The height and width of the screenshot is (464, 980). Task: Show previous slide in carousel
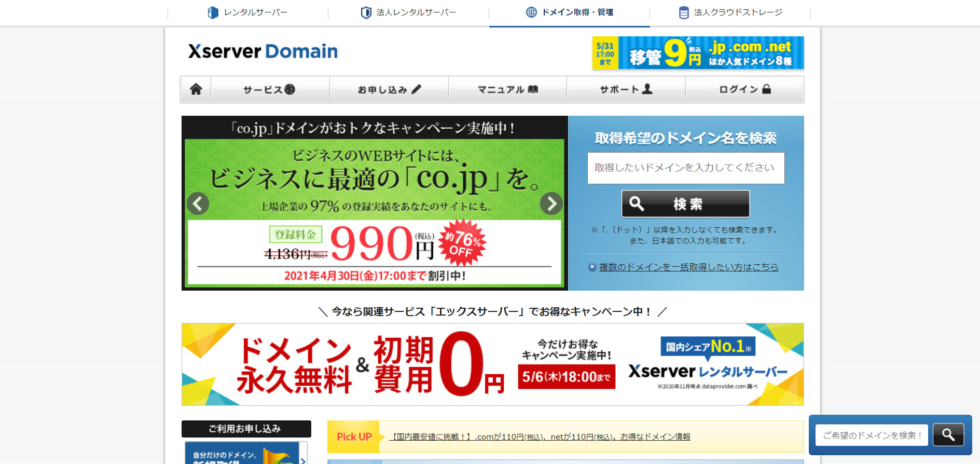tap(198, 203)
